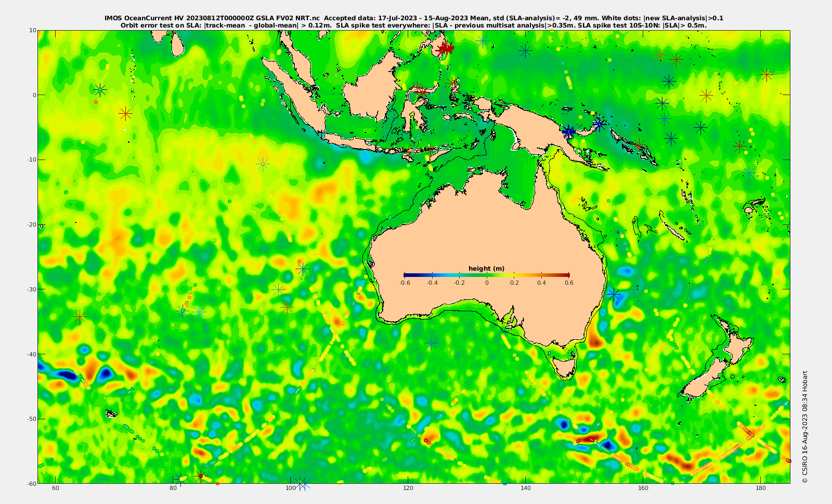Click the -0.4 colorbar tick label
The width and height of the screenshot is (832, 504).
pos(432,283)
